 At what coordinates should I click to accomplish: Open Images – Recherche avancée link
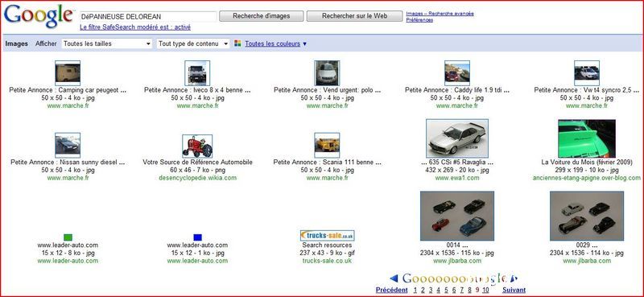pos(440,14)
